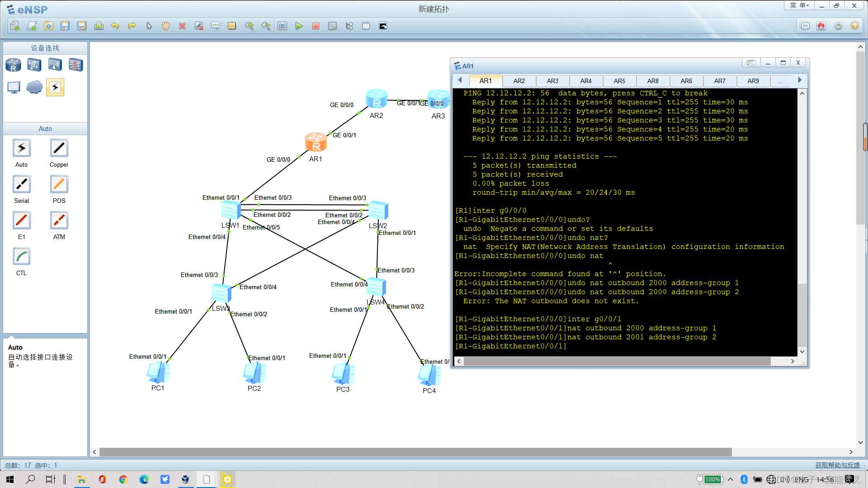Select the Router device category icon

(13, 65)
